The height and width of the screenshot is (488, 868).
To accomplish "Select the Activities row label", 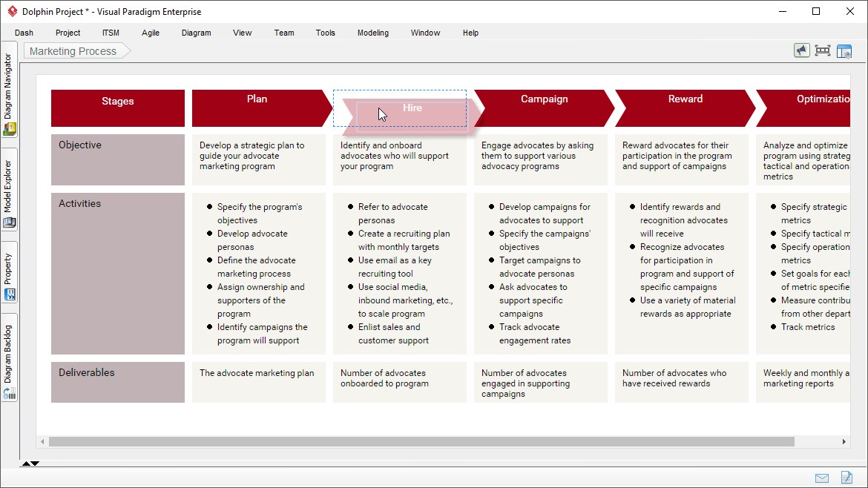I will coord(118,274).
